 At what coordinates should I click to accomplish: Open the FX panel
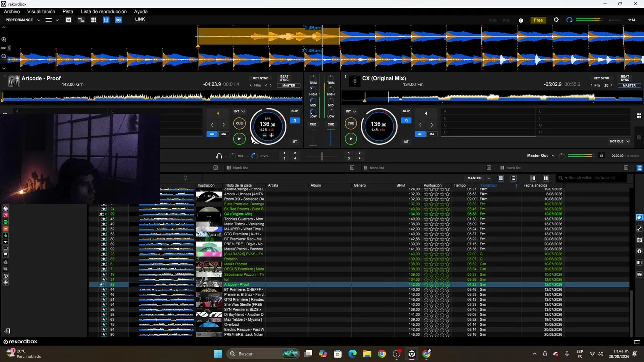coord(69,20)
